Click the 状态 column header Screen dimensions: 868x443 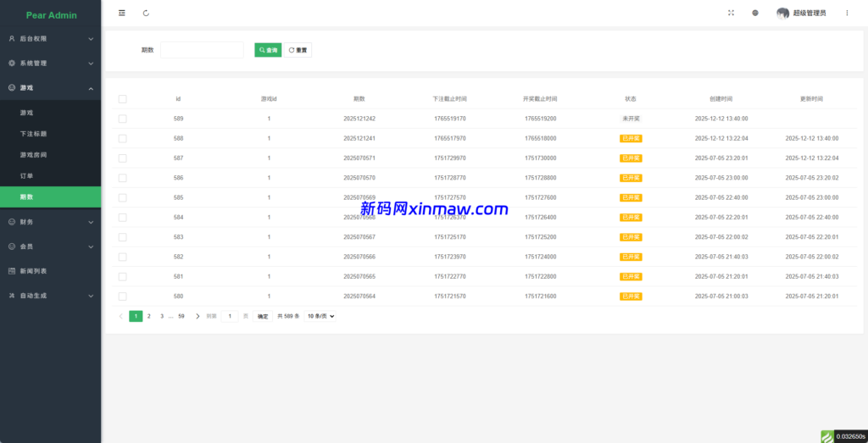631,99
